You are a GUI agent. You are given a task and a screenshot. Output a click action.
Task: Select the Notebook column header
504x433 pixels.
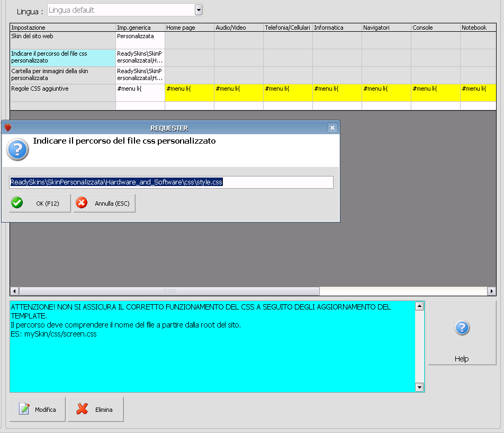(x=478, y=28)
